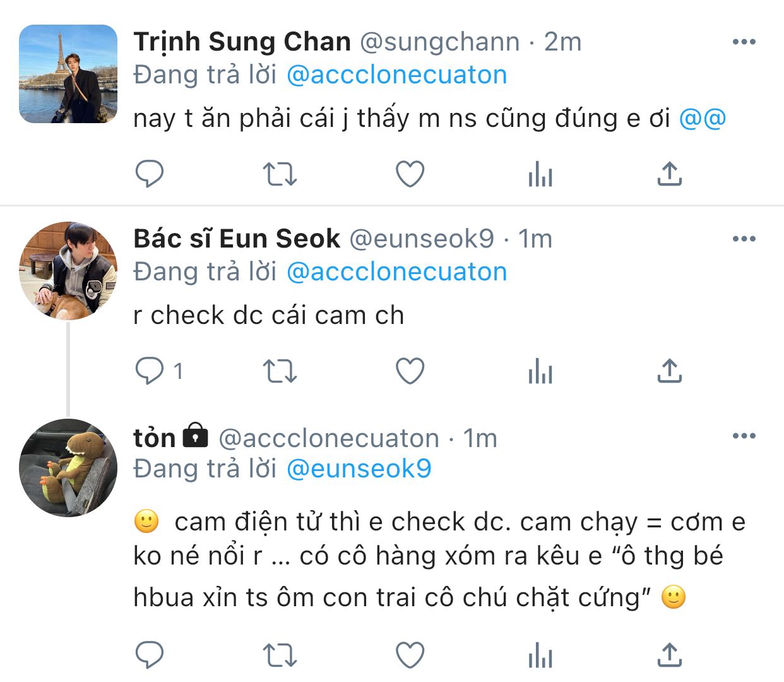Open Bác sĩ Eun Seok's avatar
Screen dimensions: 784x682
tap(68, 270)
